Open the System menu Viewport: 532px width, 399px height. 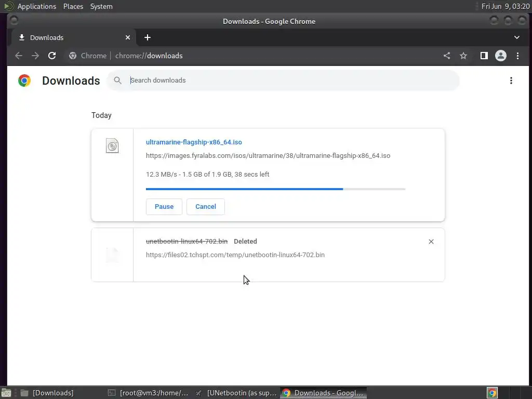(x=101, y=6)
